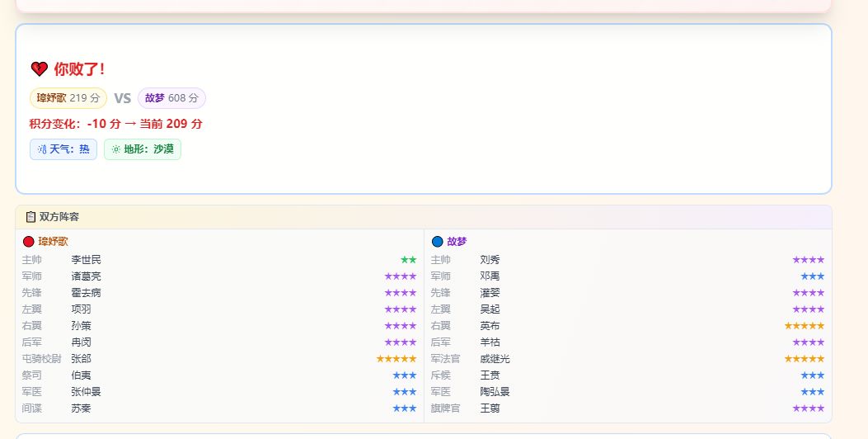Viewport: 868px width, 439px height.
Task: Click the 军法官 role label
Action: click(446, 359)
